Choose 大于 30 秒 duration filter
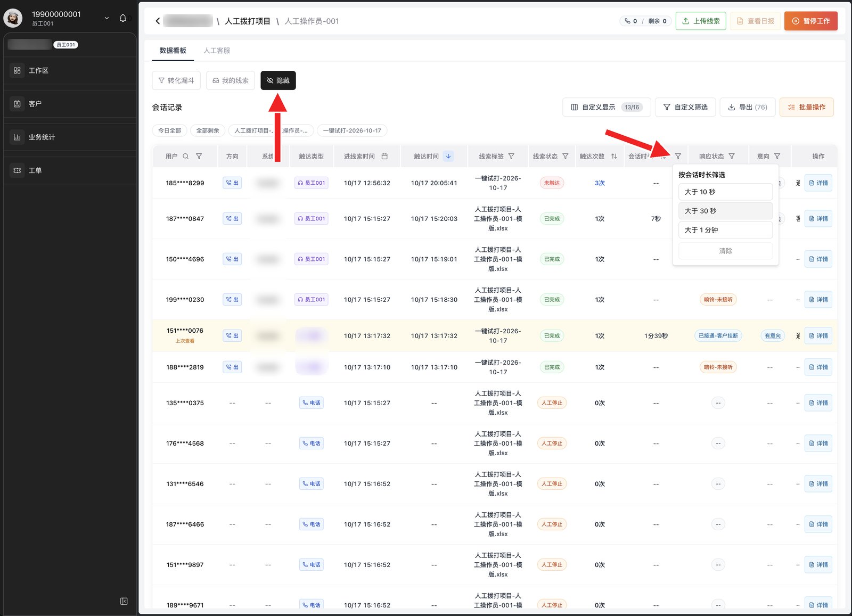 pyautogui.click(x=725, y=211)
